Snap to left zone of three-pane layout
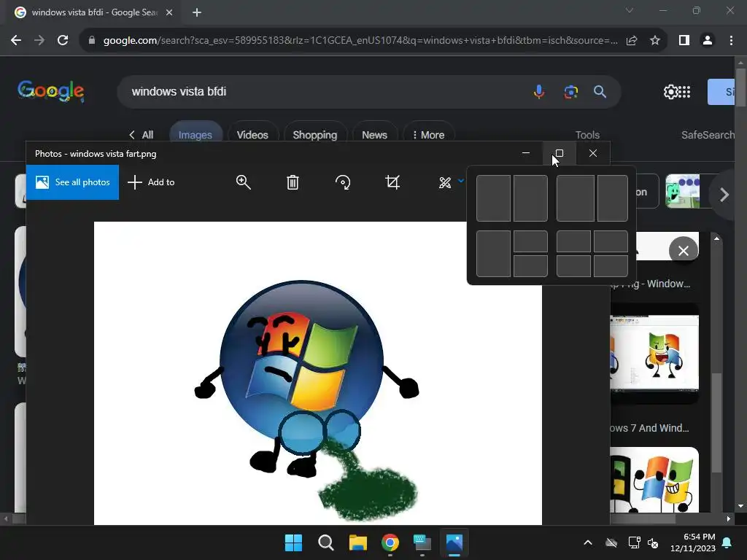747x560 pixels. 494,254
